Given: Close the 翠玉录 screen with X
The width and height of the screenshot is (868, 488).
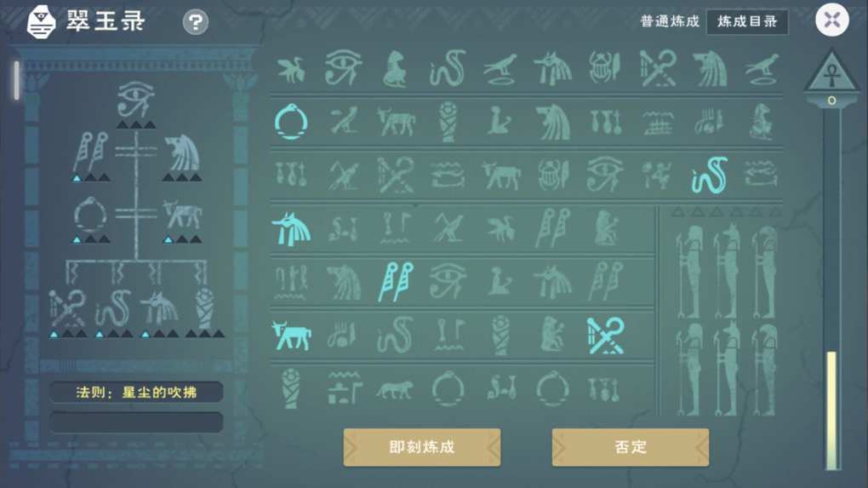Looking at the screenshot, I should [832, 20].
